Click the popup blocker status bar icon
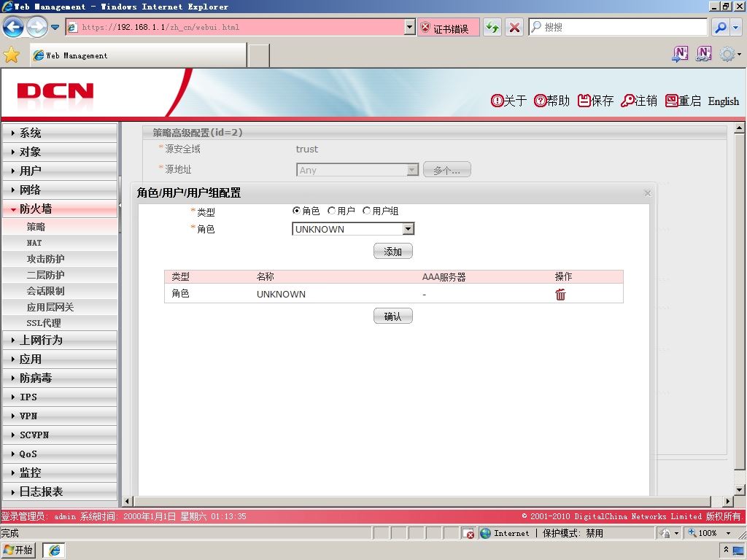Image resolution: width=747 pixels, height=560 pixels. pos(468,533)
